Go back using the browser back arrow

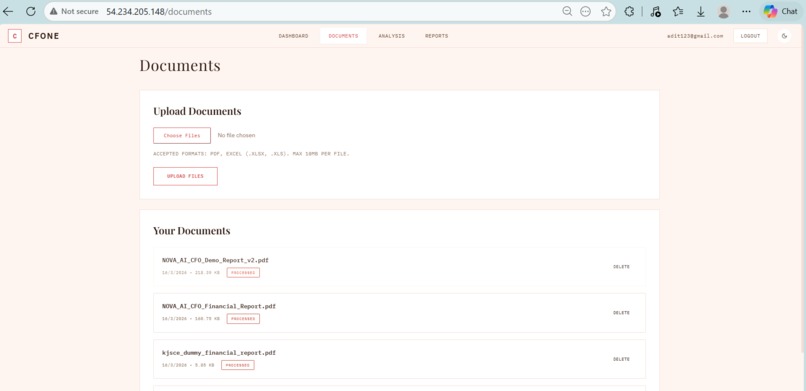(8, 11)
